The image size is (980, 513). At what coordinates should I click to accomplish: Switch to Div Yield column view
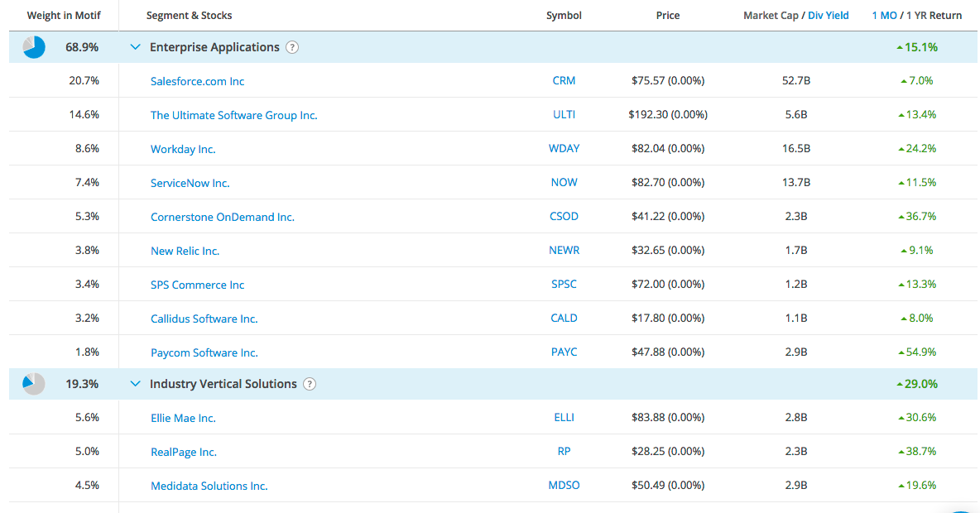point(829,15)
